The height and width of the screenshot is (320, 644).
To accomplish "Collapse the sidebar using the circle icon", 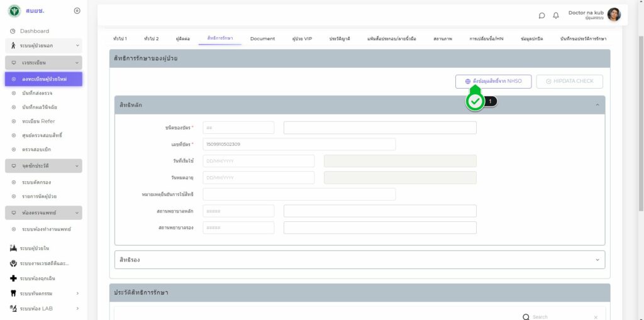I will pos(77,11).
